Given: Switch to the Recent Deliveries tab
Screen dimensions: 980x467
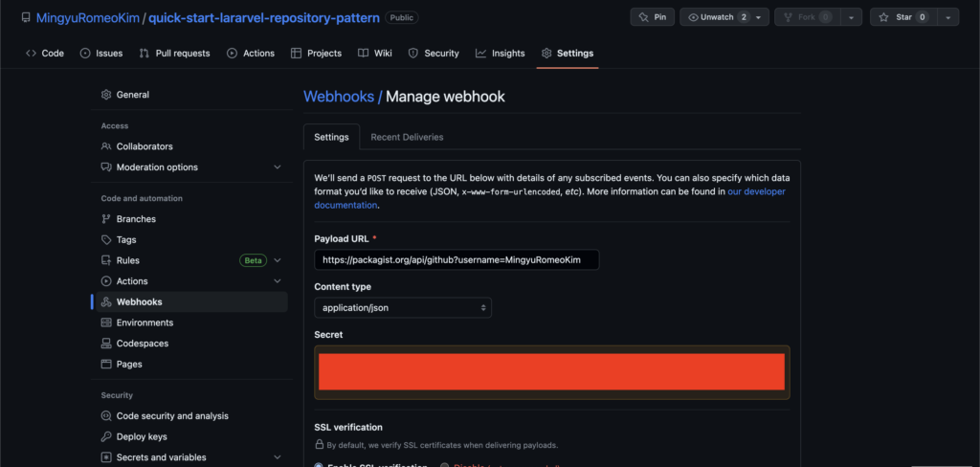Looking at the screenshot, I should click(x=407, y=137).
